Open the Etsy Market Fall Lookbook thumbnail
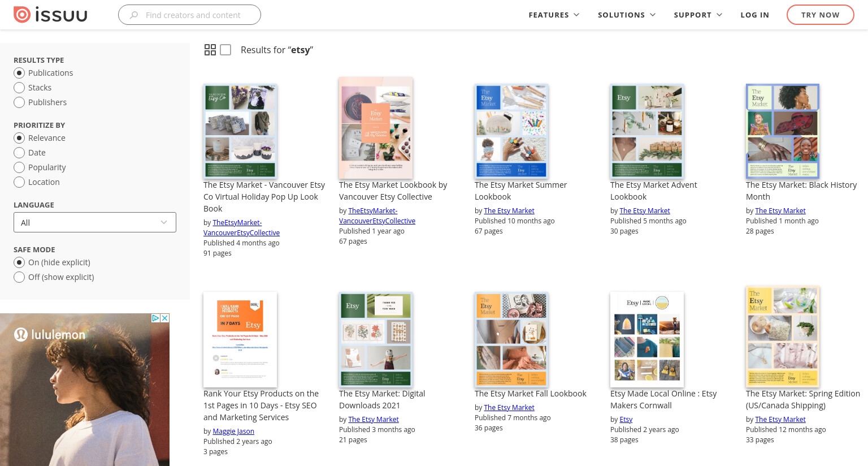This screenshot has width=868, height=466. coord(511,339)
